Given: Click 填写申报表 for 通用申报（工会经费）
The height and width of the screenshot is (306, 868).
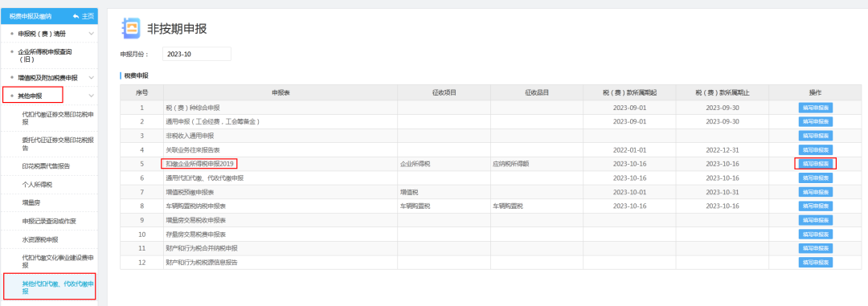Looking at the screenshot, I should (816, 122).
